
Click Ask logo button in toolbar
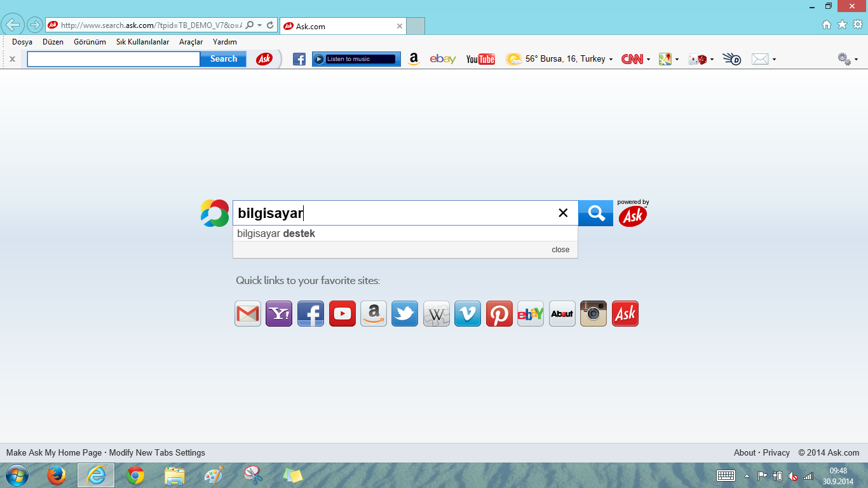tap(264, 59)
